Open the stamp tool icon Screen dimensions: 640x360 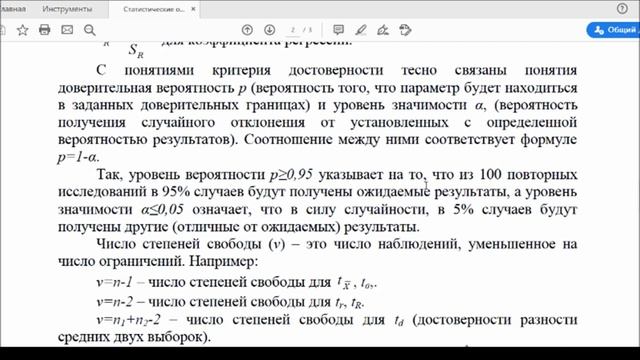click(405, 30)
